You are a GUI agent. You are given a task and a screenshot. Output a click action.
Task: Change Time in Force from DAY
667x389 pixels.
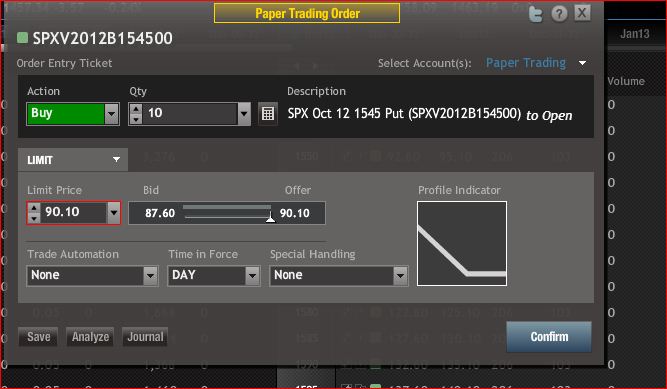pyautogui.click(x=214, y=275)
